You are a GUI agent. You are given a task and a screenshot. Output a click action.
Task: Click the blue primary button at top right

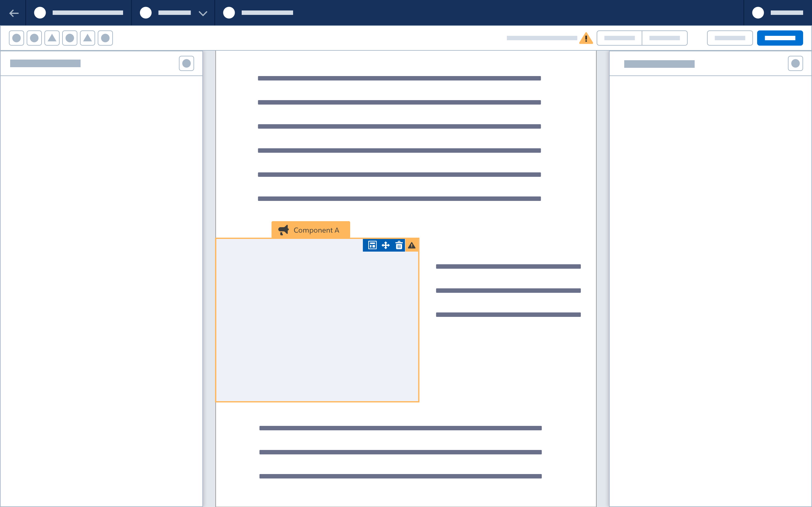[780, 38]
